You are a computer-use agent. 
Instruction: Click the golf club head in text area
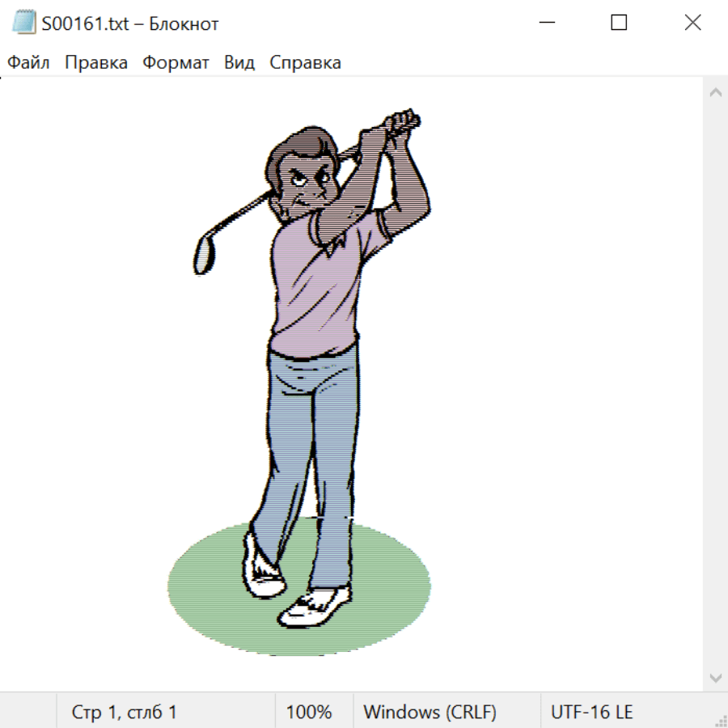(x=204, y=252)
